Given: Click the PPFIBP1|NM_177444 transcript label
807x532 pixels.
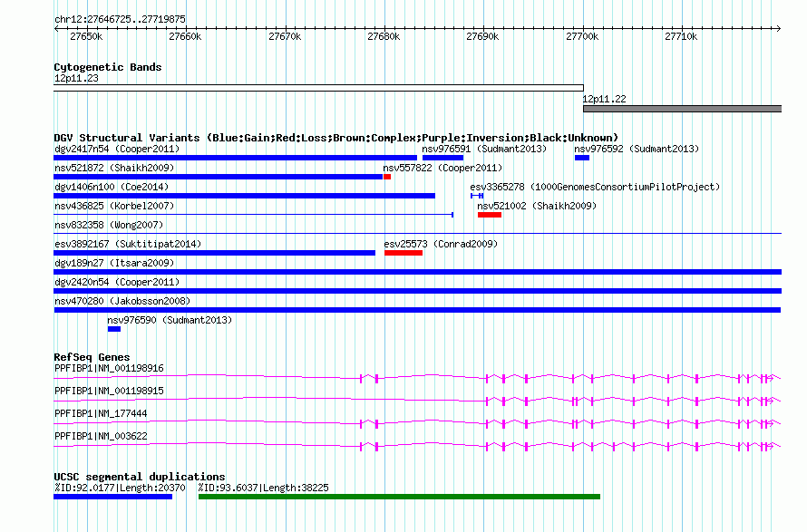Looking at the screenshot, I should coord(101,414).
